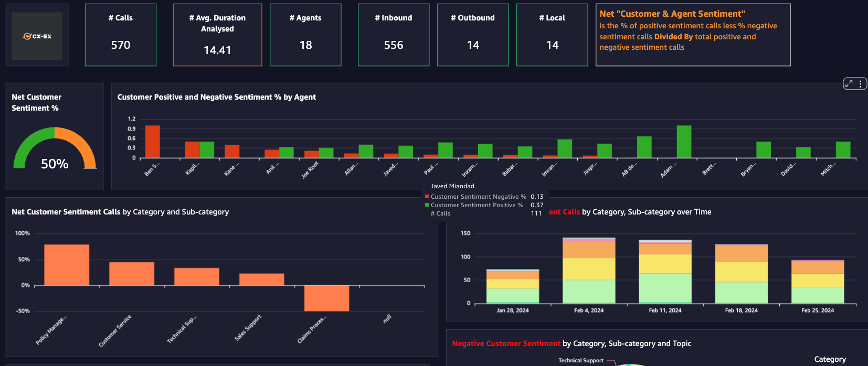
Task: Click the # Outbound KPI card
Action: click(473, 35)
